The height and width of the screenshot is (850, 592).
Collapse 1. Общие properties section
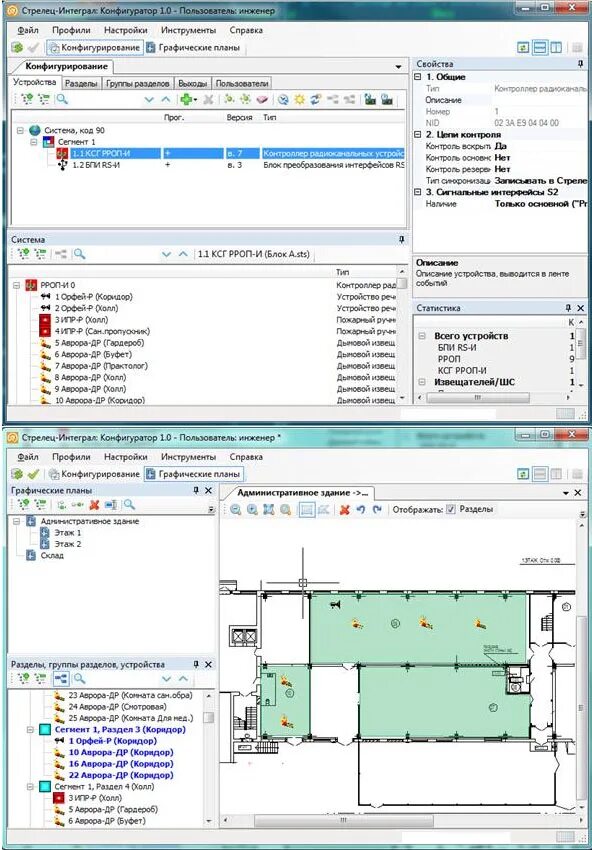[417, 77]
